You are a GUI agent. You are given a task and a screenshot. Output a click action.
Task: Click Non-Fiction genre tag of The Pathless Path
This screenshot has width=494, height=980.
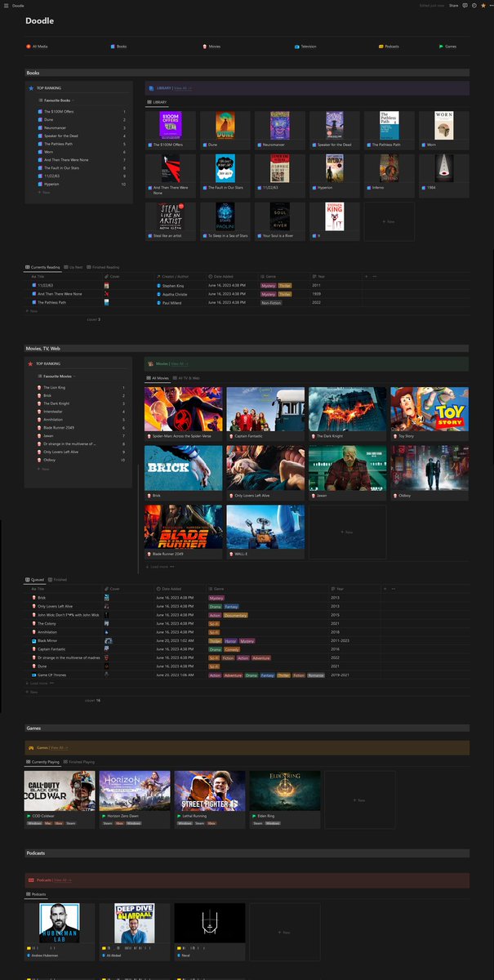point(271,302)
